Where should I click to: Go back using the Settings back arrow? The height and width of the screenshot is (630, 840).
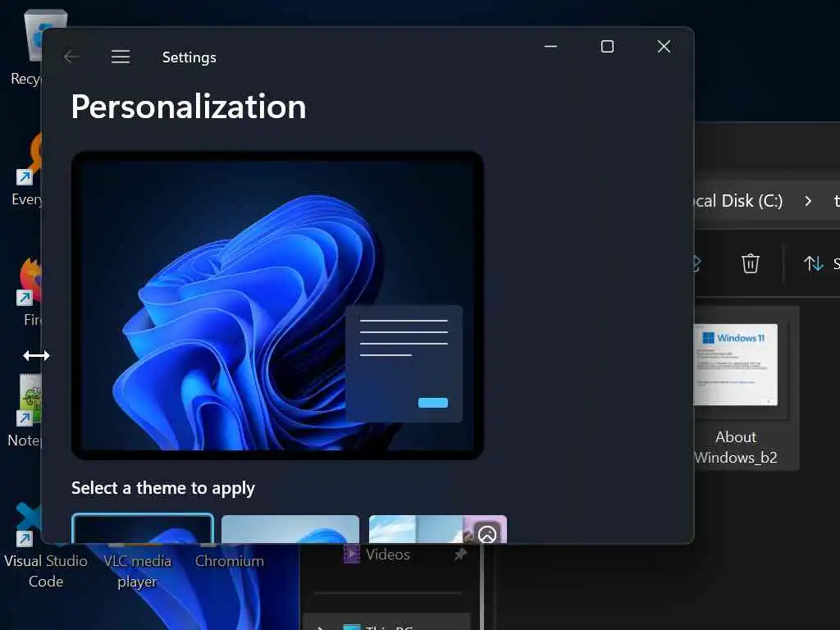pos(71,57)
